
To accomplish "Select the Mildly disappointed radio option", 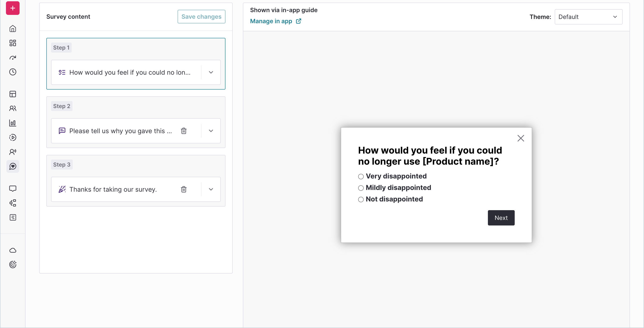I will click(361, 188).
